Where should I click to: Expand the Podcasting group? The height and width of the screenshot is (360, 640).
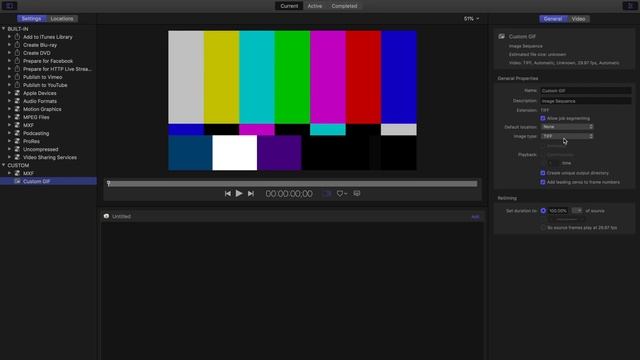click(x=9, y=133)
